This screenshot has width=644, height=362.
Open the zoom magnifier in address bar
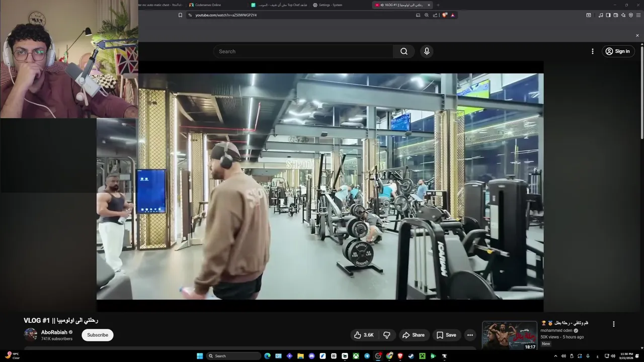[x=427, y=15]
